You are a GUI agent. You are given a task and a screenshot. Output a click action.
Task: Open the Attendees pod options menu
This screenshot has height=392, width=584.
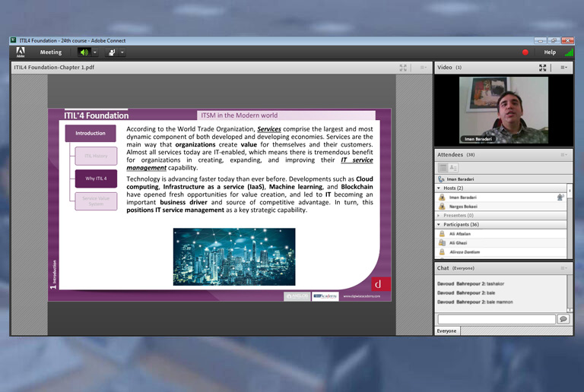coord(563,154)
